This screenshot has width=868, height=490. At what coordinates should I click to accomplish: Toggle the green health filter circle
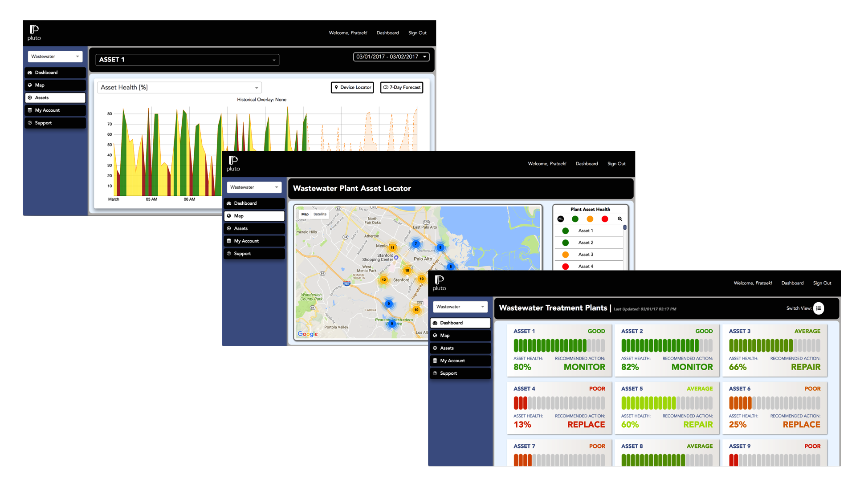575,219
